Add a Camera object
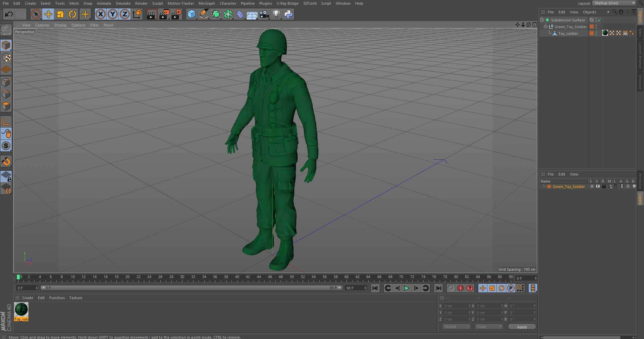644x339 pixels. tap(264, 14)
